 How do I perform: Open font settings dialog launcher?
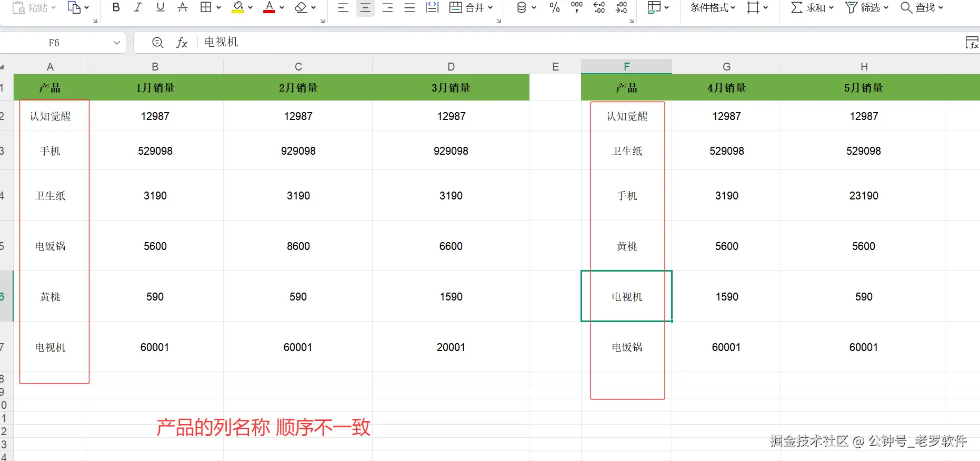click(323, 21)
